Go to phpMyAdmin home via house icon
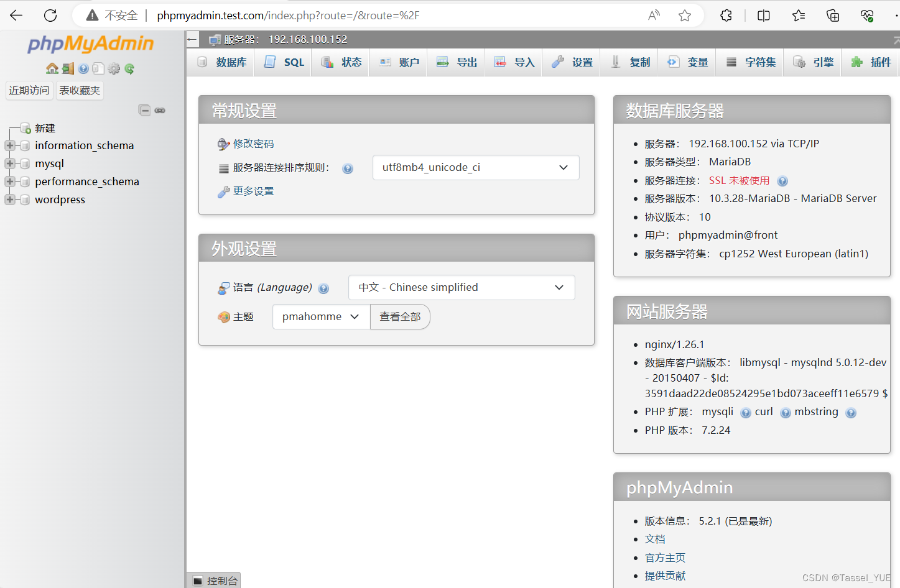The image size is (900, 588). (52, 68)
